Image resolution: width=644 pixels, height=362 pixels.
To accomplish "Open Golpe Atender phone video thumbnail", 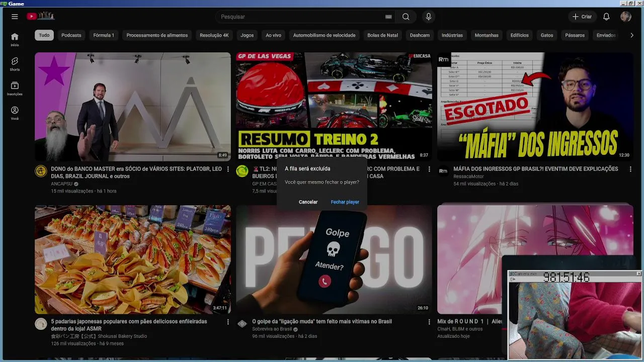I will [334, 259].
